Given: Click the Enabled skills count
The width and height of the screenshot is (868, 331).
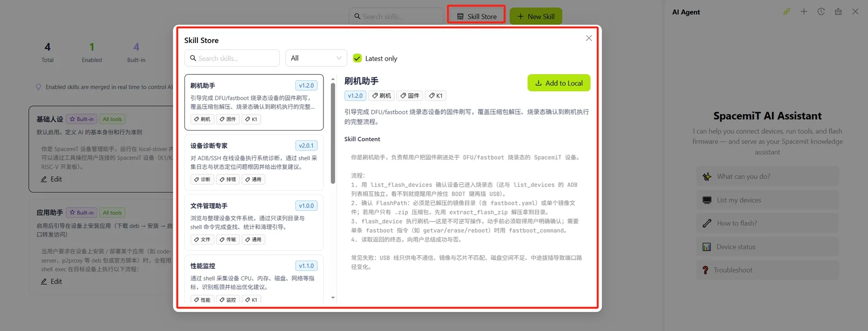Looking at the screenshot, I should 92,47.
